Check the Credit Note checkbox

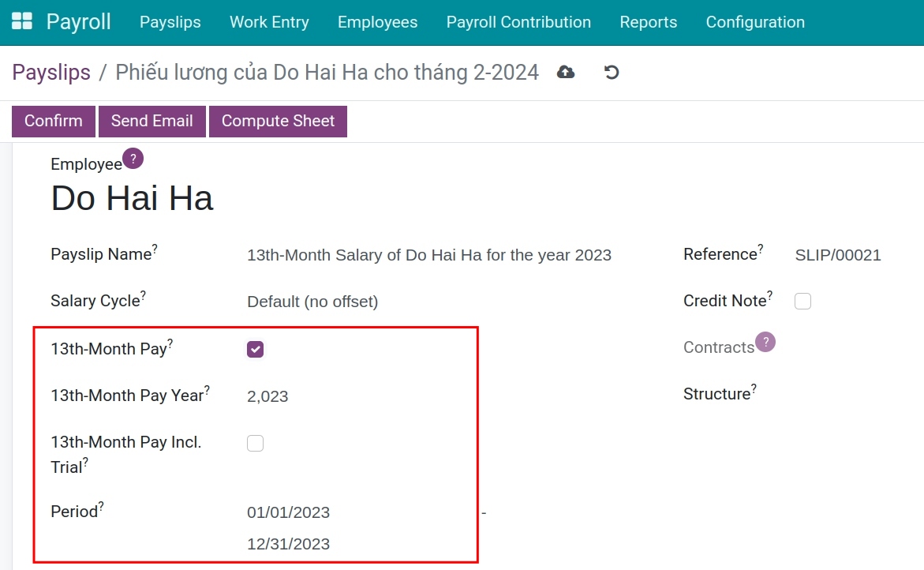[802, 301]
